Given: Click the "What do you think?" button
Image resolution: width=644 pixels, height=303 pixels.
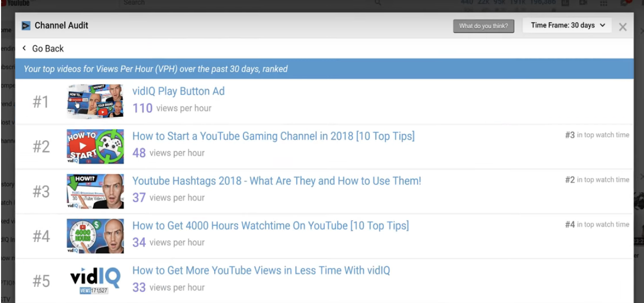Looking at the screenshot, I should pyautogui.click(x=484, y=26).
